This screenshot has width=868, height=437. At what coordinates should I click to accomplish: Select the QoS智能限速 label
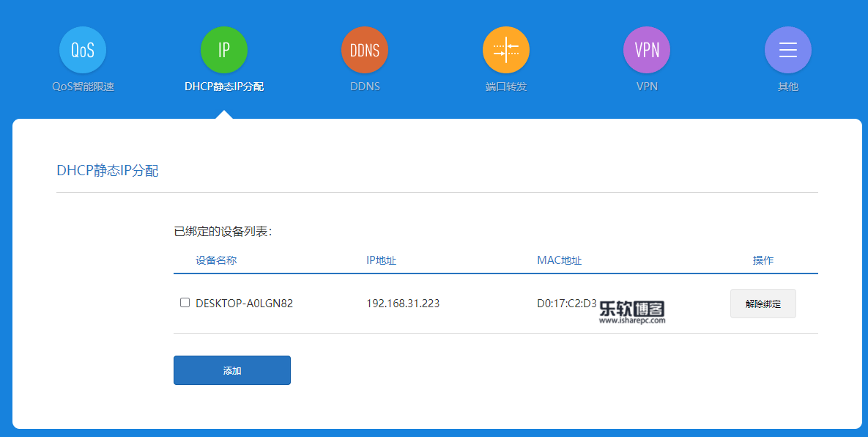tap(83, 86)
